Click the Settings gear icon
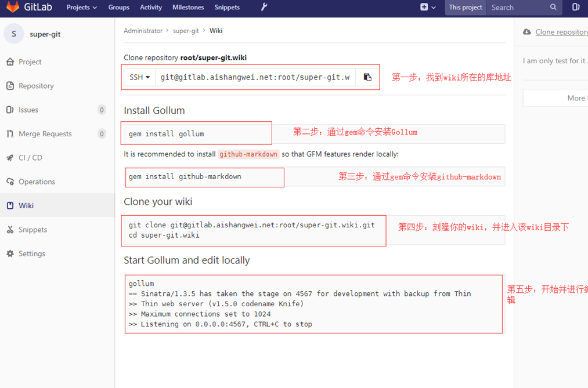Viewport: 588px width, 388px height. click(x=10, y=253)
